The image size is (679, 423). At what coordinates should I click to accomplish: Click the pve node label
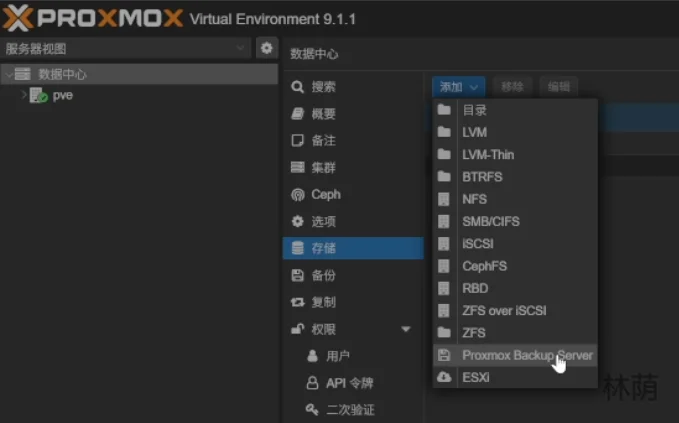(x=63, y=95)
